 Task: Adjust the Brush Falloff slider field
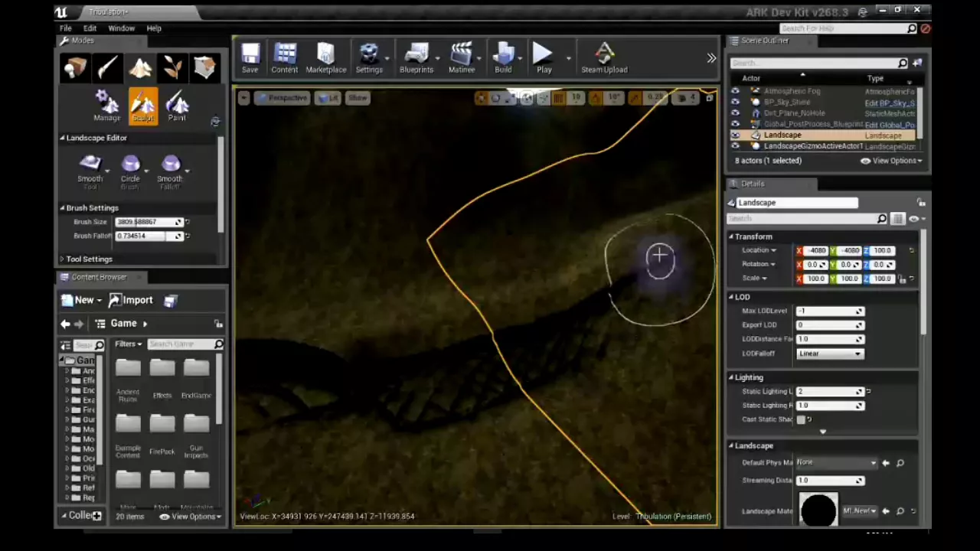149,236
